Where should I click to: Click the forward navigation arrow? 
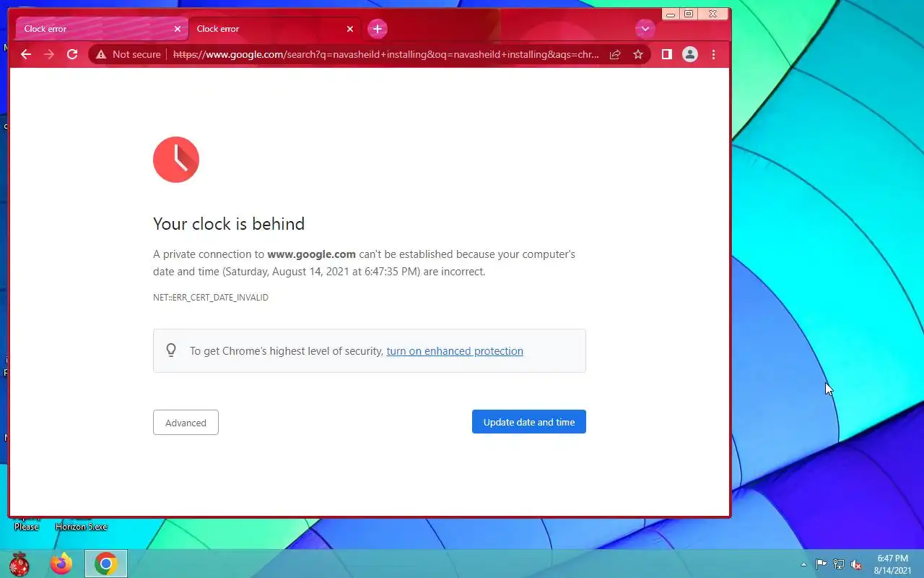tap(49, 54)
